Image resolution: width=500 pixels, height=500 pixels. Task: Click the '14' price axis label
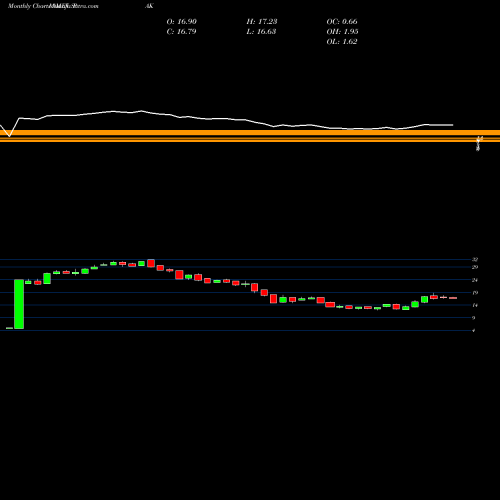click(x=475, y=305)
